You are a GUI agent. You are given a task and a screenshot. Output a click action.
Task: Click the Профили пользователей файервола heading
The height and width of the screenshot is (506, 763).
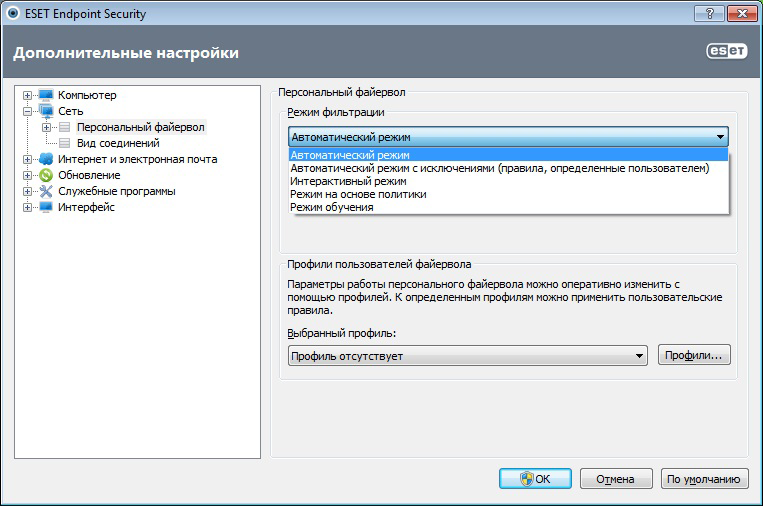point(379,264)
